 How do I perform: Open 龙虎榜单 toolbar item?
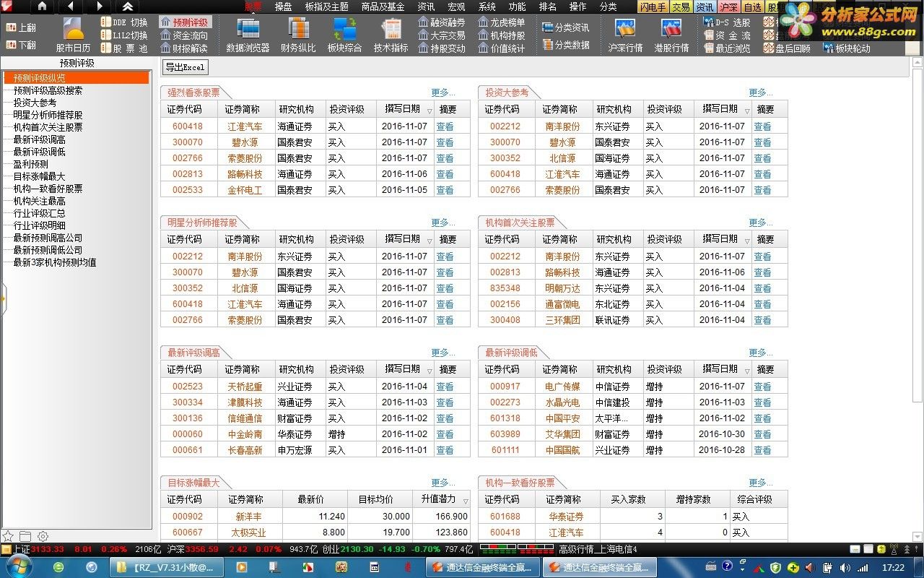502,22
